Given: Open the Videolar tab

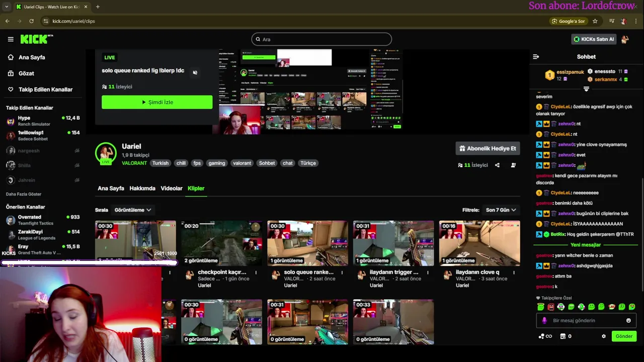Looking at the screenshot, I should [172, 188].
